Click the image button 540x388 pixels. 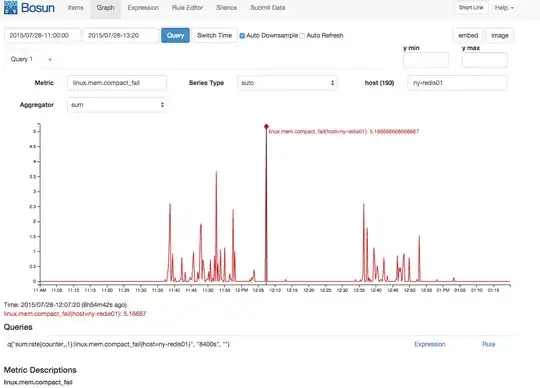pyautogui.click(x=499, y=35)
